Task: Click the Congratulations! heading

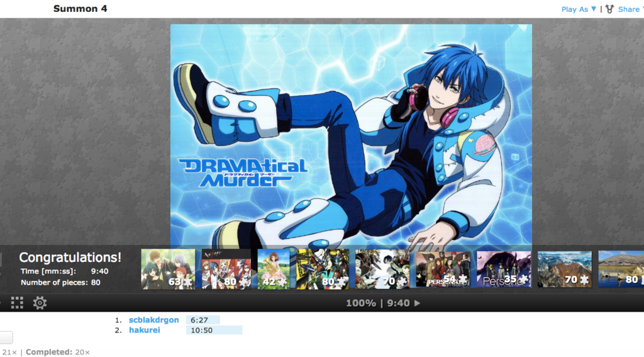Action: coord(70,258)
